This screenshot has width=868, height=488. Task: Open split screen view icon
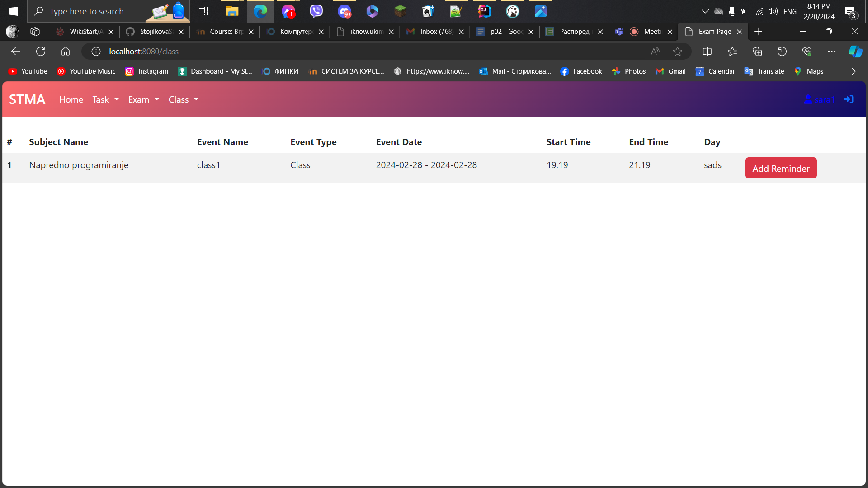click(x=707, y=52)
